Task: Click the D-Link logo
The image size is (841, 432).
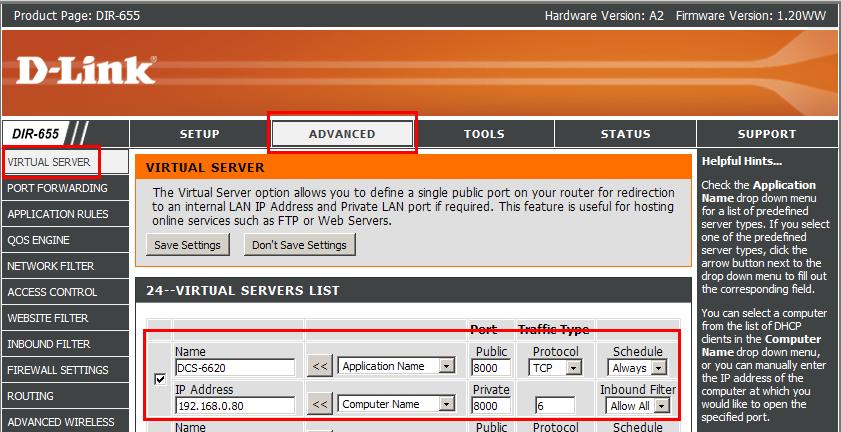Action: pyautogui.click(x=86, y=70)
